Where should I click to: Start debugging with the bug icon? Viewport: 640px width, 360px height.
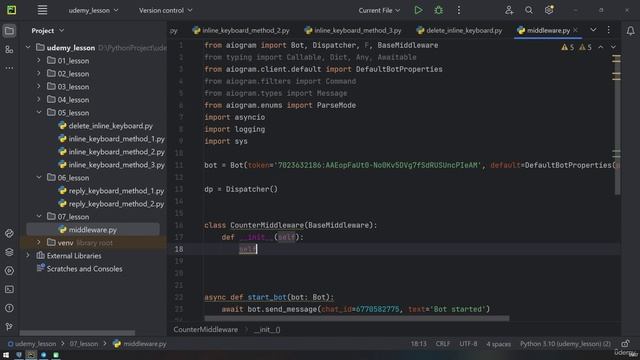438,10
